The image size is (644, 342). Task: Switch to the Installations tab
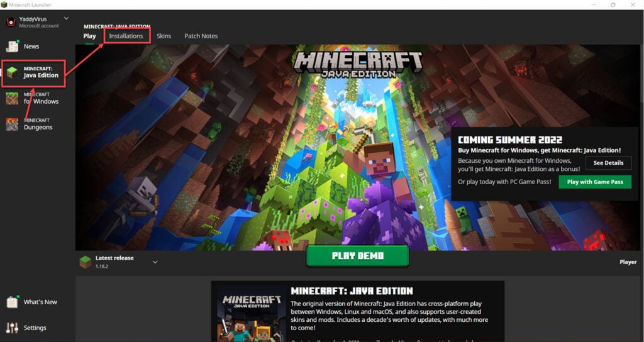[x=126, y=36]
